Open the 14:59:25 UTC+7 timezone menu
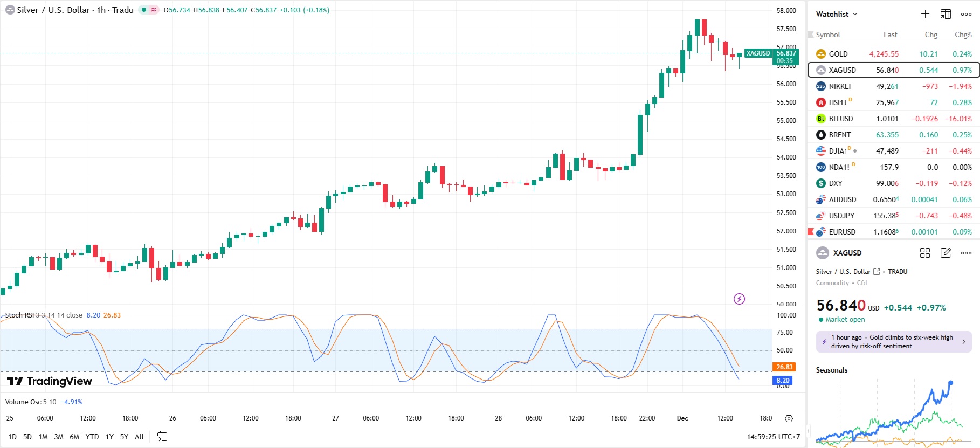Viewport: 980px width, 448px height. click(773, 437)
